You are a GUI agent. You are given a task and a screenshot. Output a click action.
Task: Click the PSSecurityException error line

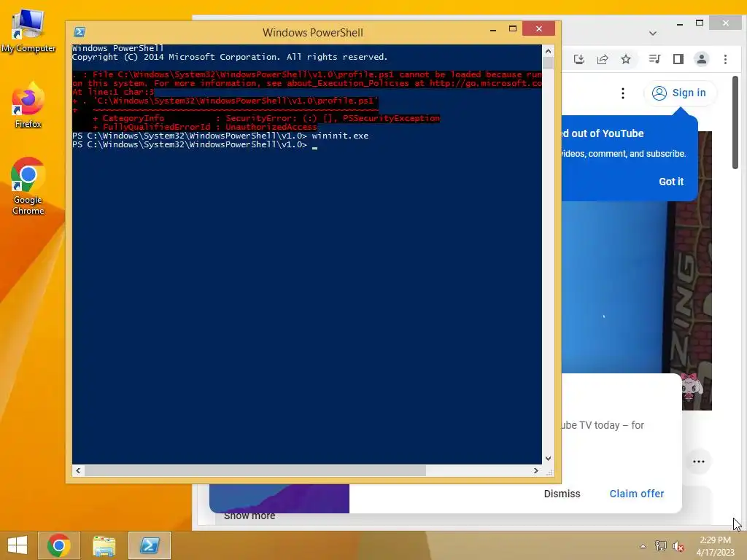coord(266,118)
